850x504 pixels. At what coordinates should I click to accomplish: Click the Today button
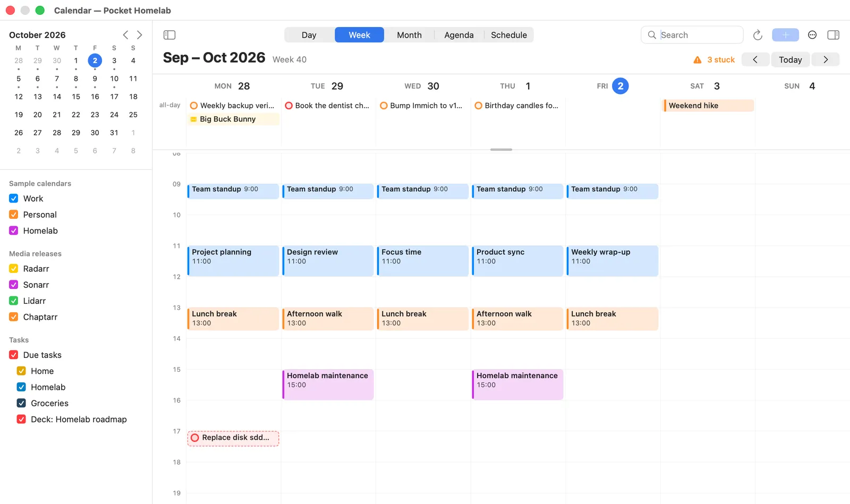point(790,59)
